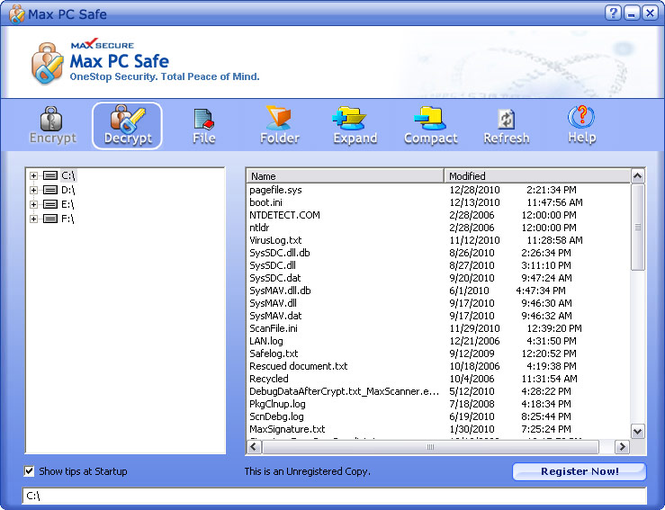Viewport: 665px width, 510px height.
Task: Click the D:\ drive icon
Action: (x=50, y=190)
